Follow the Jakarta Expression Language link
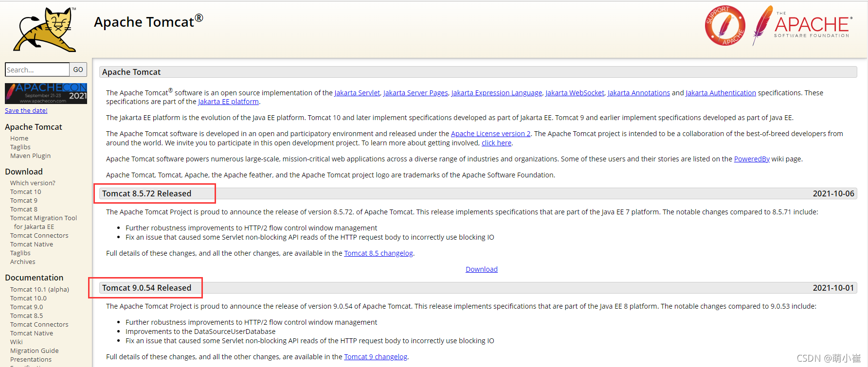The width and height of the screenshot is (868, 367). 497,93
